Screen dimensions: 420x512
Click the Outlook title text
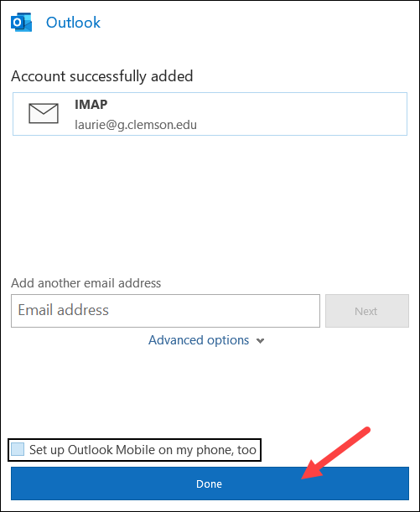(73, 23)
